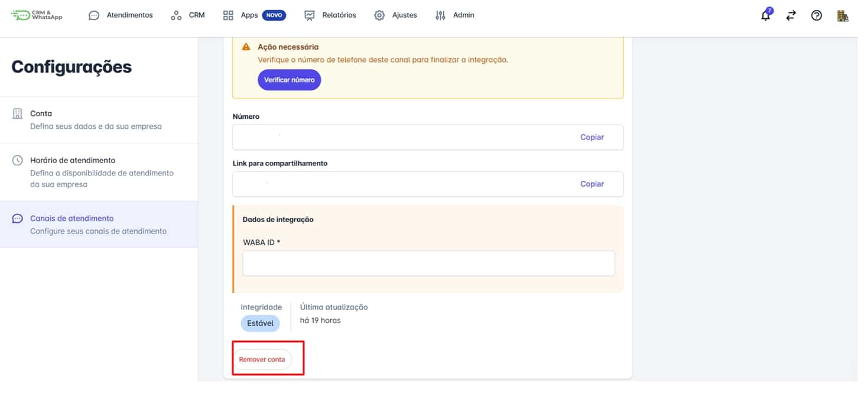Screen dimensions: 868x407
Task: Click the Remover conta button
Action: tap(262, 359)
